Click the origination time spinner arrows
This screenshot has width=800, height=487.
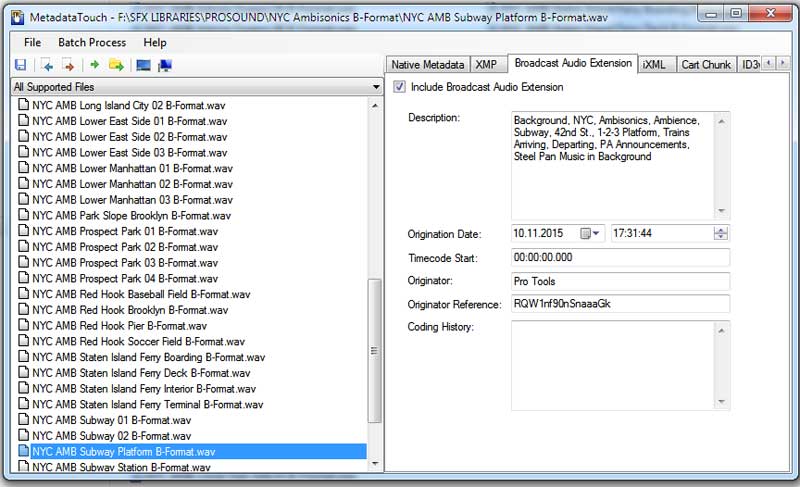(x=720, y=234)
